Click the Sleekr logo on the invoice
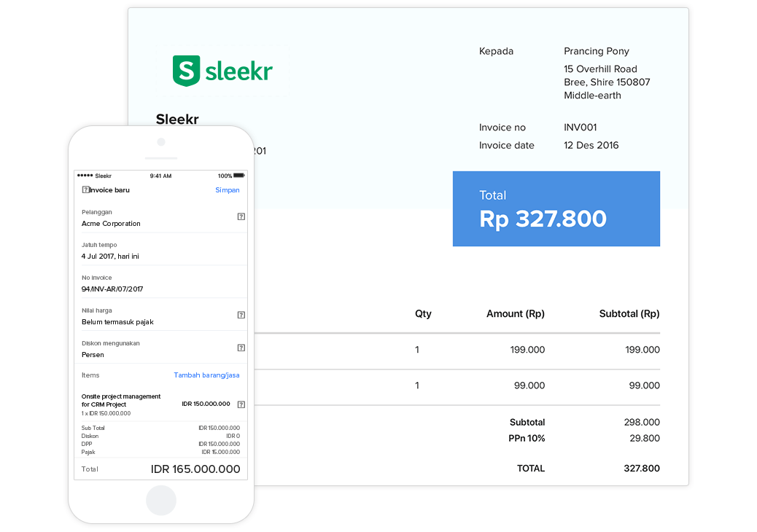This screenshot has width=757, height=532. [223, 70]
